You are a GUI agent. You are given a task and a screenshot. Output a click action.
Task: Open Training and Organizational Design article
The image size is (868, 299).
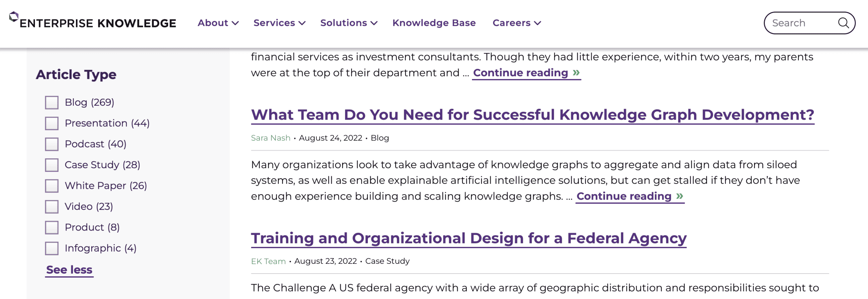[469, 239]
